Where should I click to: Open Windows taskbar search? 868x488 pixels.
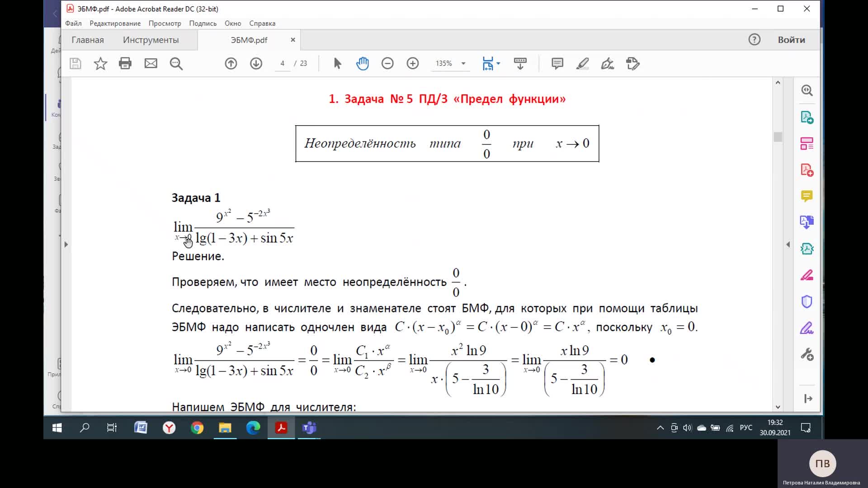(85, 428)
